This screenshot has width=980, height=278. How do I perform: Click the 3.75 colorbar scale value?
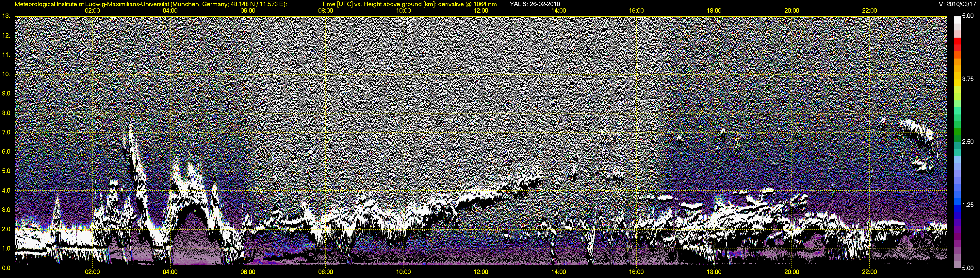pos(968,79)
